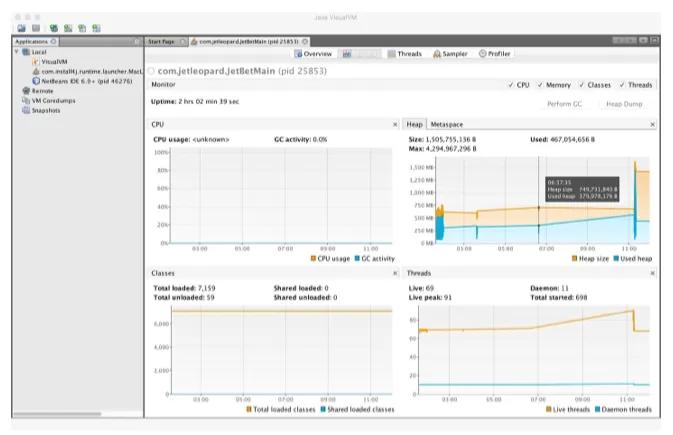Select the Heap memory tab
Image resolution: width=673 pixels, height=435 pixels.
(415, 125)
